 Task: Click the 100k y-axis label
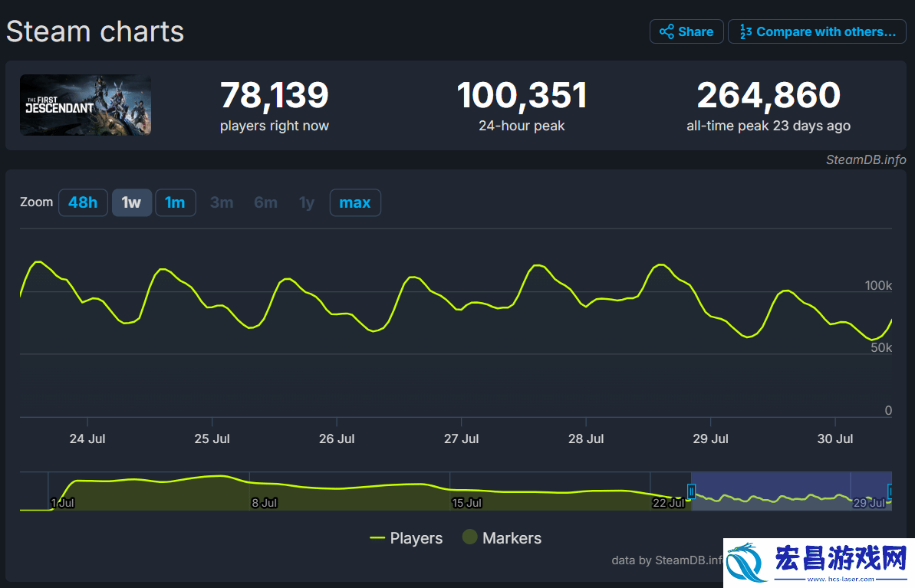point(878,285)
